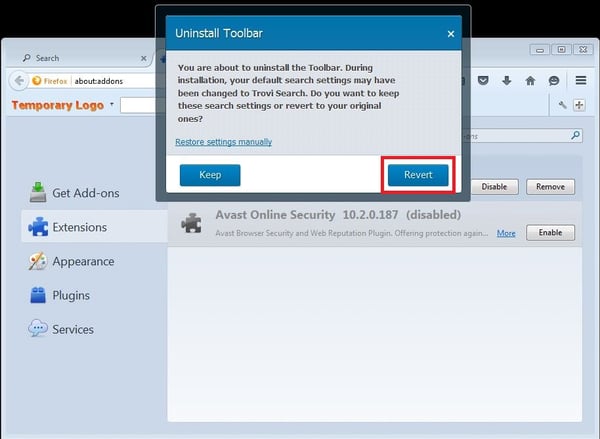The width and height of the screenshot is (600, 439).
Task: Click the Services chat cloud icon
Action: coord(38,329)
